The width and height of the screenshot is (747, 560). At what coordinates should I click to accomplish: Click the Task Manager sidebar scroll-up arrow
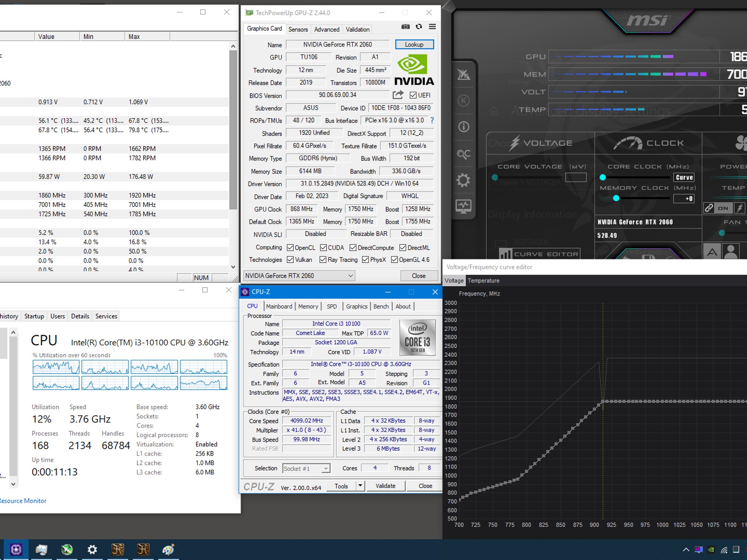point(13,332)
